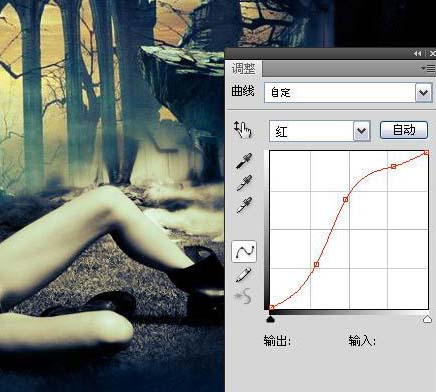This screenshot has height=392, width=436.
Task: Select the lower shadow curve point
Action: [x=316, y=264]
